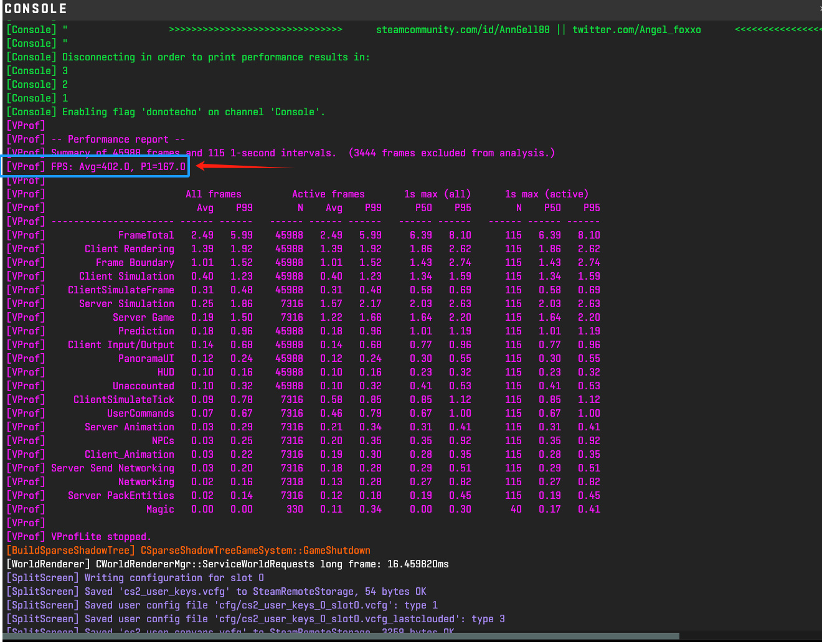Click the 'VProfLite stopped.' line
This screenshot has height=644, width=822.
79,537
